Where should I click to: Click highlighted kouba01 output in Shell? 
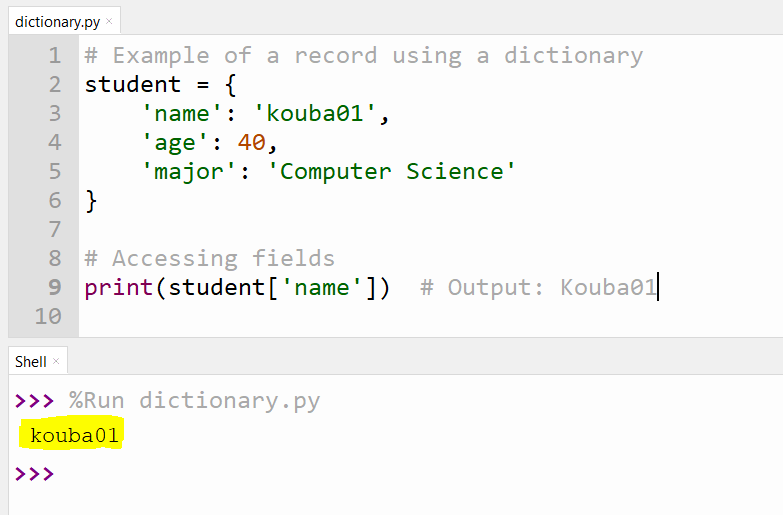tap(74, 436)
